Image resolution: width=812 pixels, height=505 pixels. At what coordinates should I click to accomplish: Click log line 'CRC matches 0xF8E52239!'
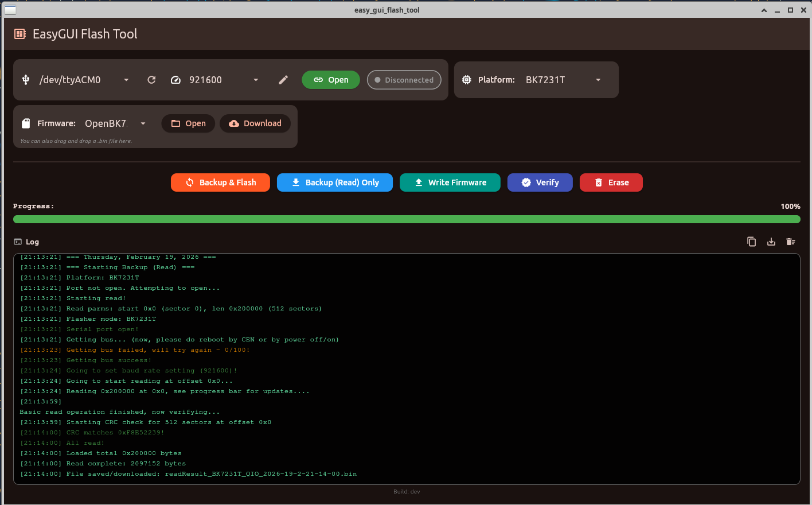92,433
